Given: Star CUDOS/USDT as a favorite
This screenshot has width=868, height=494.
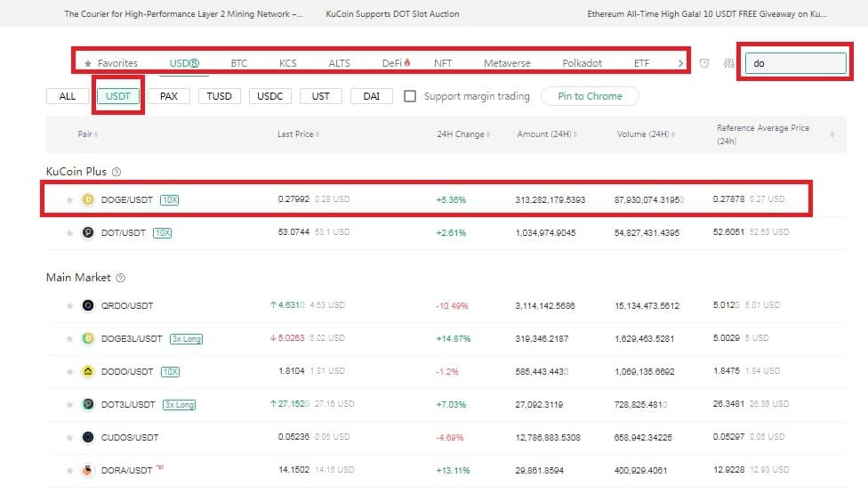Looking at the screenshot, I should coord(69,438).
